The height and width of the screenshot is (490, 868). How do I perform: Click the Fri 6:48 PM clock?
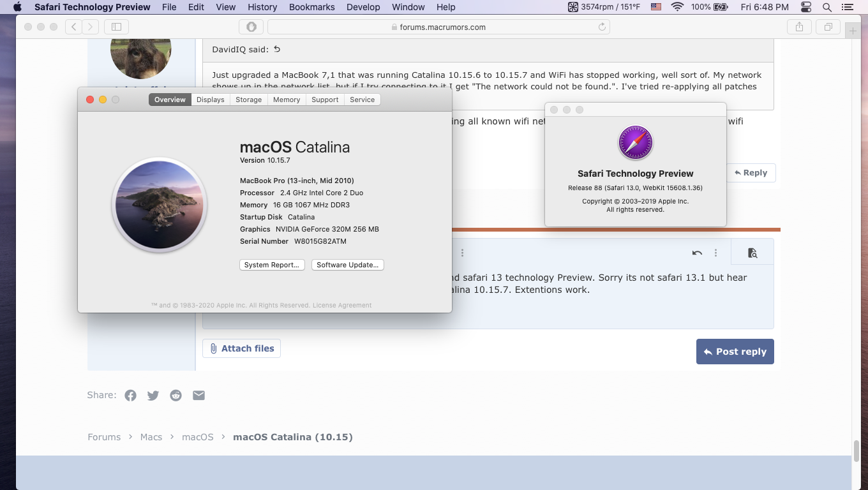pos(765,7)
